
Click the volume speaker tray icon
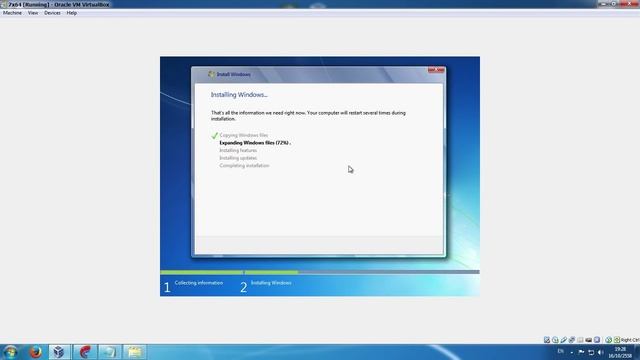(600, 352)
